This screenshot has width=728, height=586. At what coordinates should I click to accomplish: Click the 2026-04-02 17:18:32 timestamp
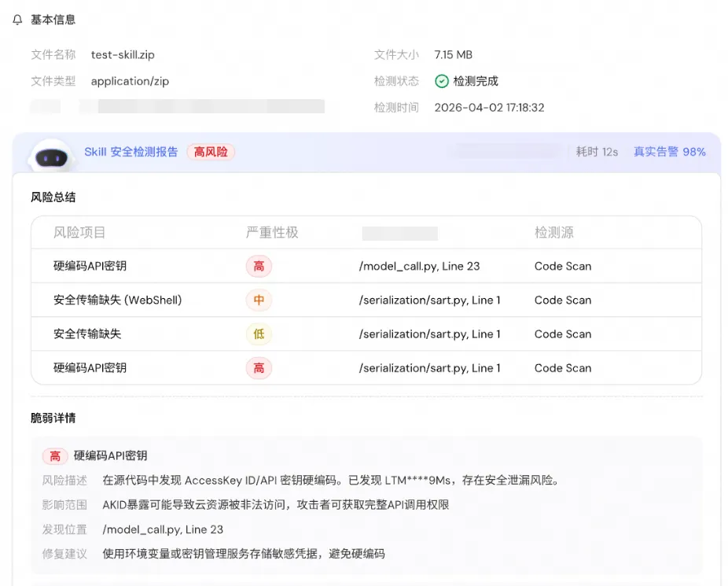tap(489, 108)
